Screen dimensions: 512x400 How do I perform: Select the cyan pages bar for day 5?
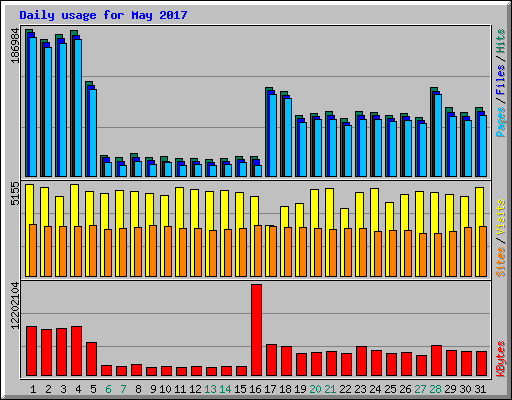tap(93, 133)
